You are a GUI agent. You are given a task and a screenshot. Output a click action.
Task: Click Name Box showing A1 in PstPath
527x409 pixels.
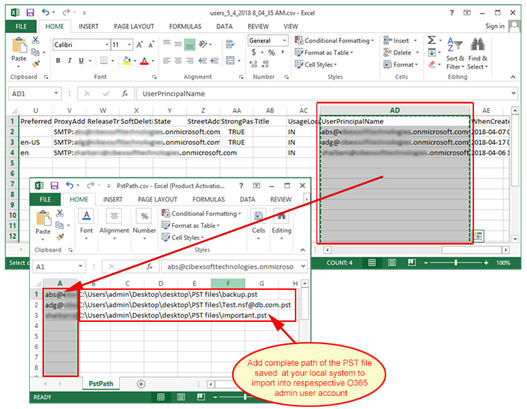59,267
